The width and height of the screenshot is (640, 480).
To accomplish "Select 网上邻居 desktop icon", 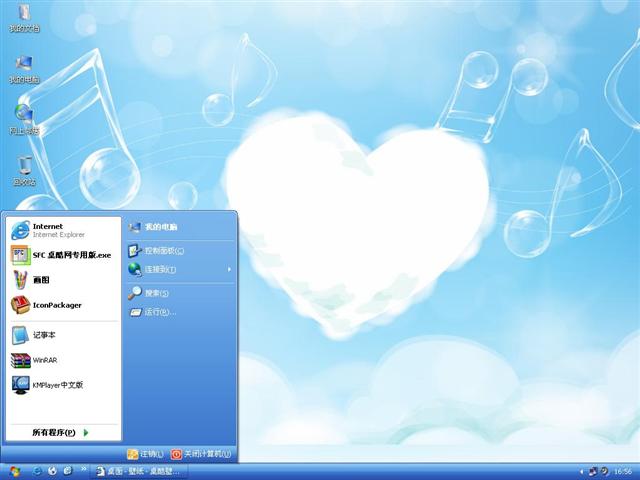I will (24, 119).
